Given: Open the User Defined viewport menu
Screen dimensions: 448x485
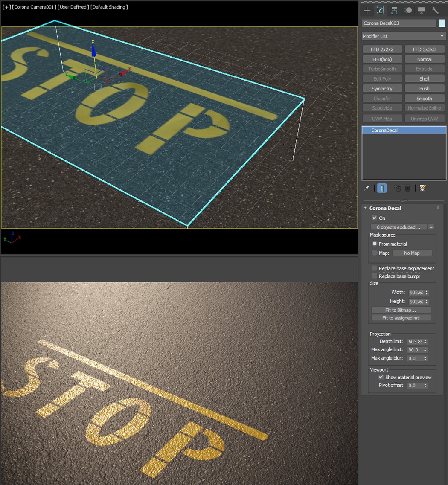Looking at the screenshot, I should pos(73,7).
